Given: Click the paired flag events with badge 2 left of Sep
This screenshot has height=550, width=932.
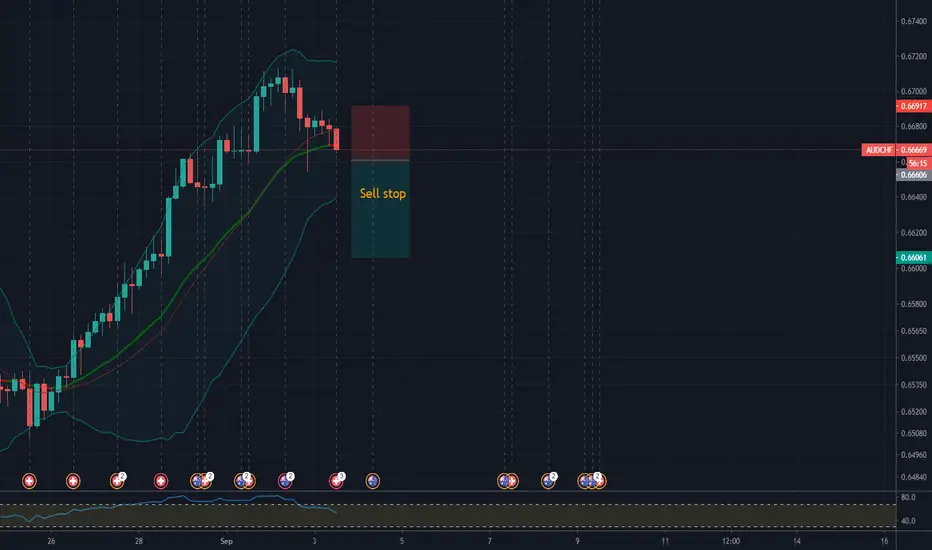Looking at the screenshot, I should [201, 480].
